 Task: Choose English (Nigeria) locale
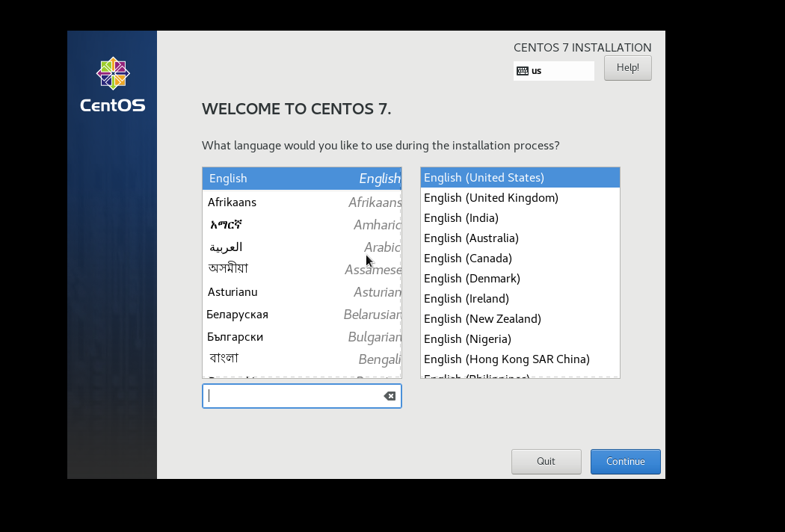point(520,338)
